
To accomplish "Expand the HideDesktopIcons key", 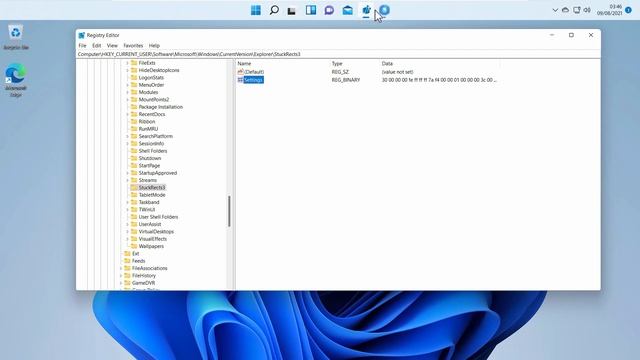I will click(127, 71).
